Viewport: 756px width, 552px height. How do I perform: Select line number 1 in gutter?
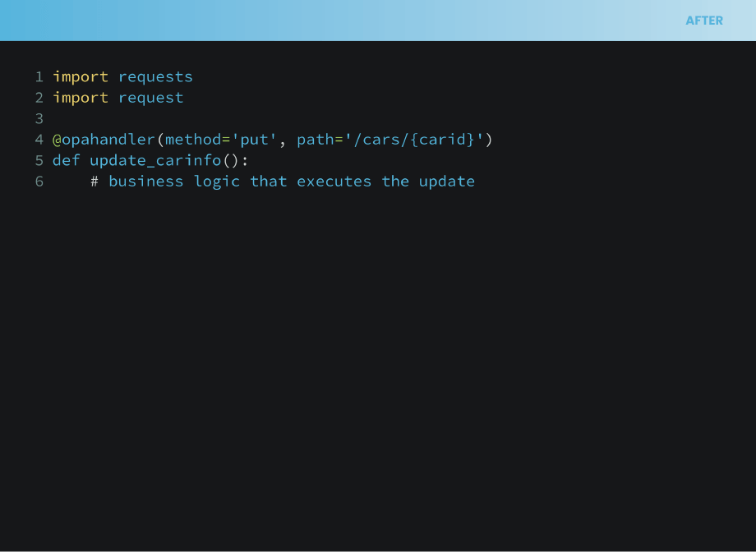click(x=39, y=76)
